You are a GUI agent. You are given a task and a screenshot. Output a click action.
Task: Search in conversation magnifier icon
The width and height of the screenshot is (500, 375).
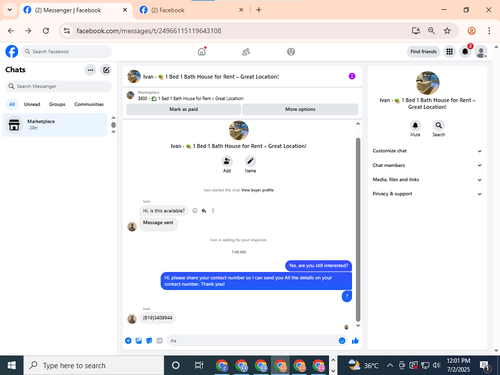point(439,125)
